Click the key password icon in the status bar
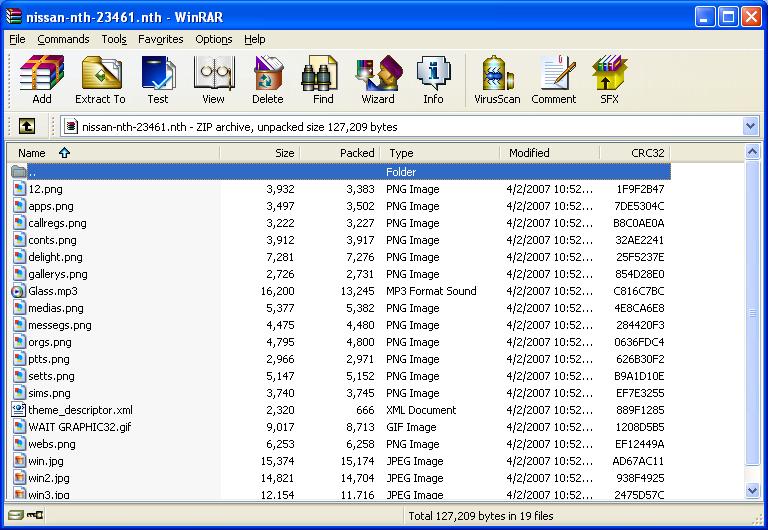Screen dimensions: 768x530 point(35,515)
